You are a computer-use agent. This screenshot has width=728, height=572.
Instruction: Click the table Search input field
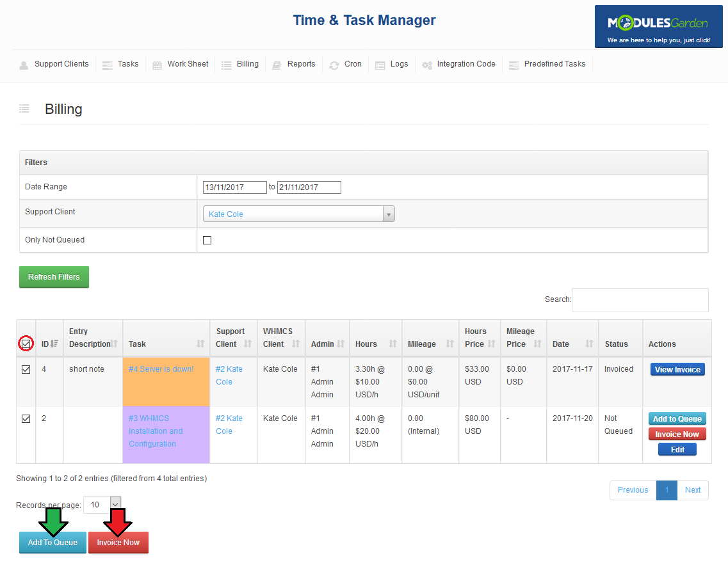pyautogui.click(x=640, y=300)
